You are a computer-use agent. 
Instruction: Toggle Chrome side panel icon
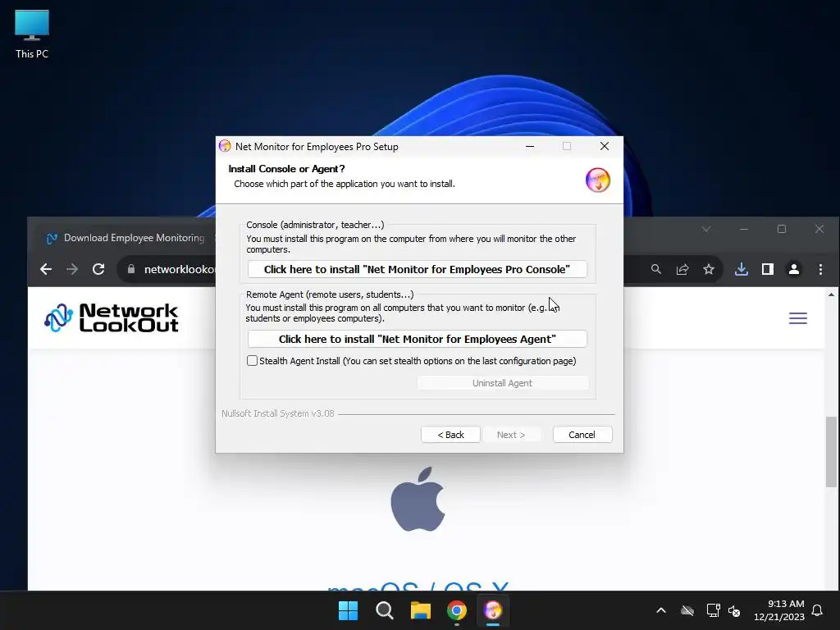point(768,269)
